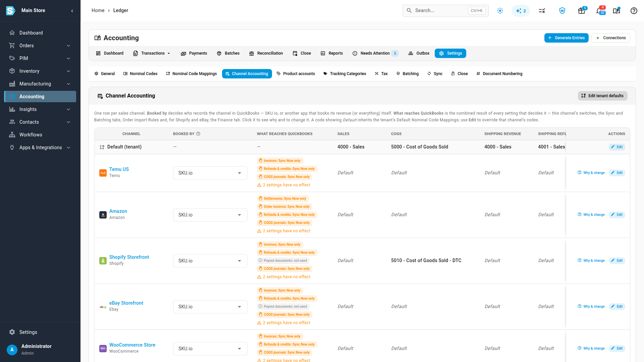Image resolution: width=644 pixels, height=362 pixels.
Task: Click the checklist tasks icon in header
Action: point(542,11)
